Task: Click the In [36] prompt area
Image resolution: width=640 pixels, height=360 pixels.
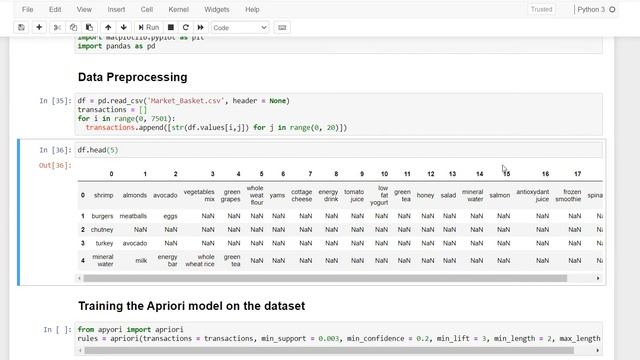Action: (55, 150)
